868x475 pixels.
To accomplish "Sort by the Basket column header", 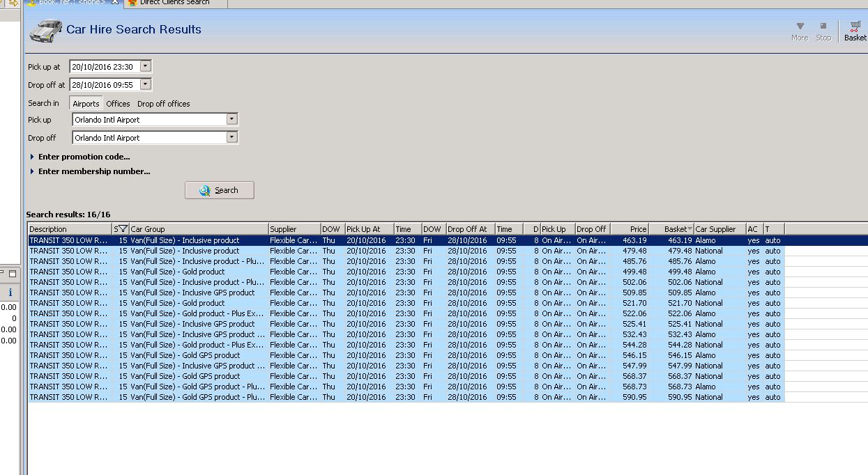I will [671, 228].
